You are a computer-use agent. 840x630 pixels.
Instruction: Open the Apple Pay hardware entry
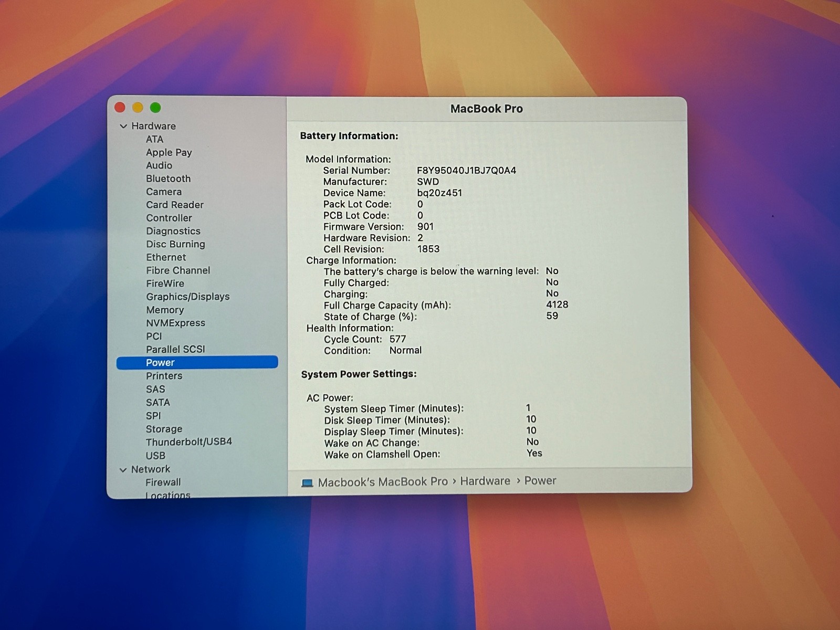[169, 152]
